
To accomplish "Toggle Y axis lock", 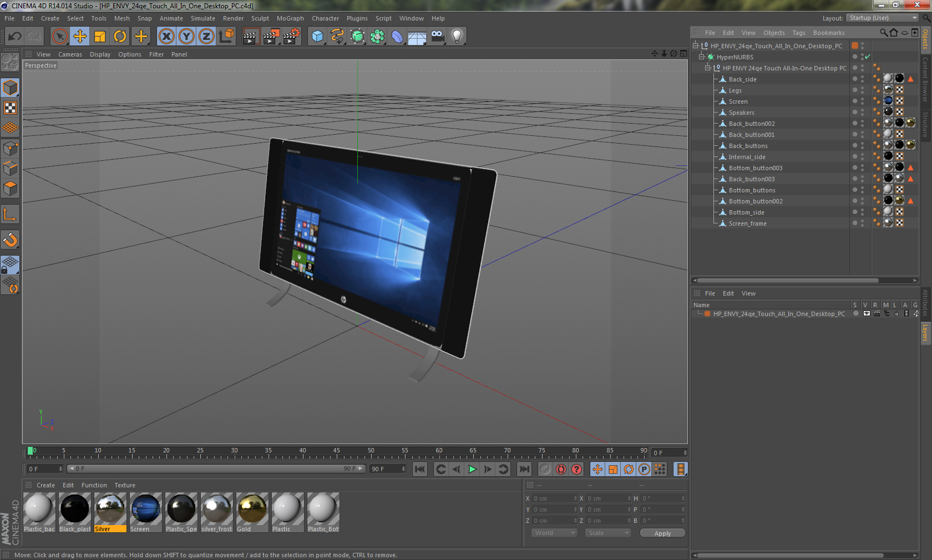I will point(186,37).
